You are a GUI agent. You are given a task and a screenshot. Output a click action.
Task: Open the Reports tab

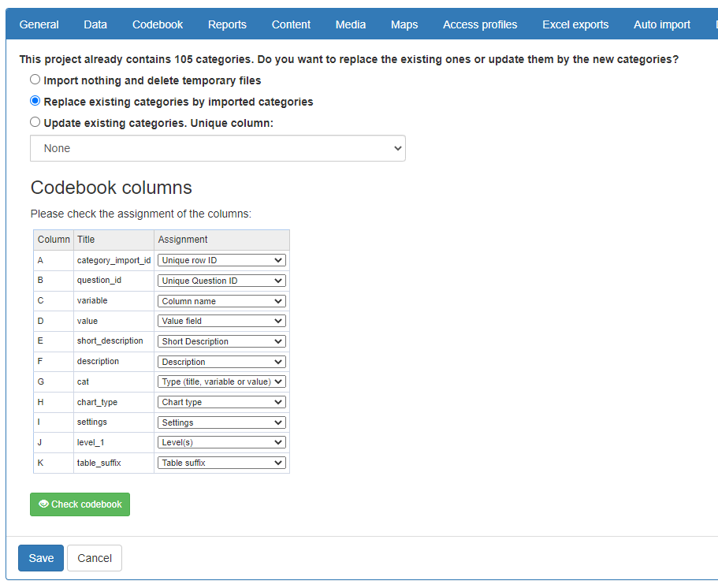pos(227,24)
